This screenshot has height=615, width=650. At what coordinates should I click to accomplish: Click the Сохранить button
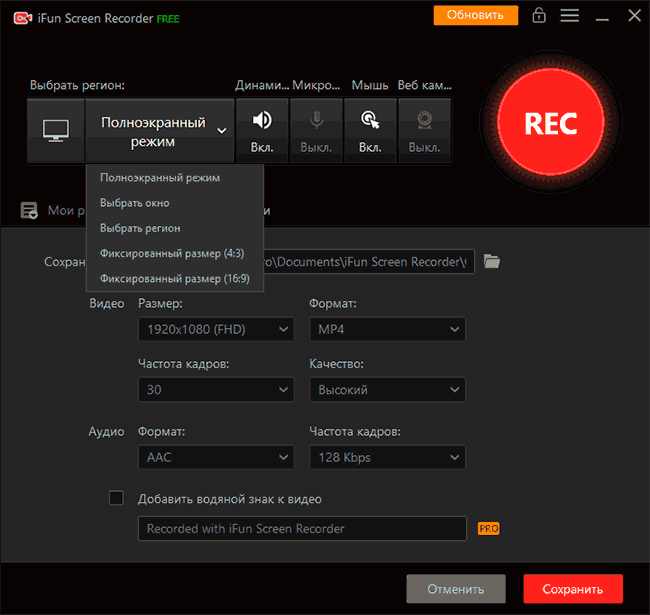pos(573,589)
